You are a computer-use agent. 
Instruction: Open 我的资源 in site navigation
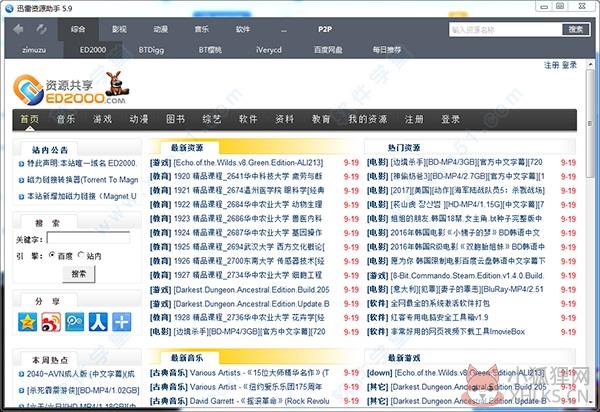click(x=368, y=119)
